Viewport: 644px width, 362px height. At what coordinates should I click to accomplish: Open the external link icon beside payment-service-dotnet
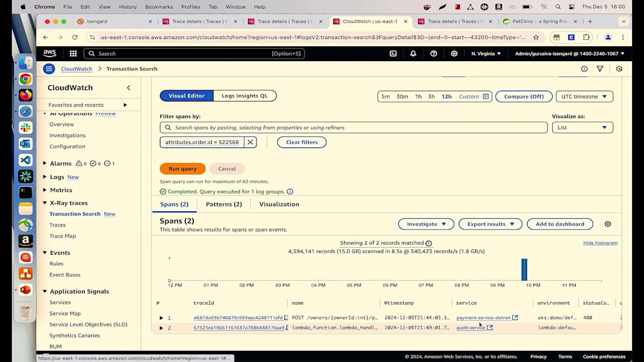(x=515, y=317)
